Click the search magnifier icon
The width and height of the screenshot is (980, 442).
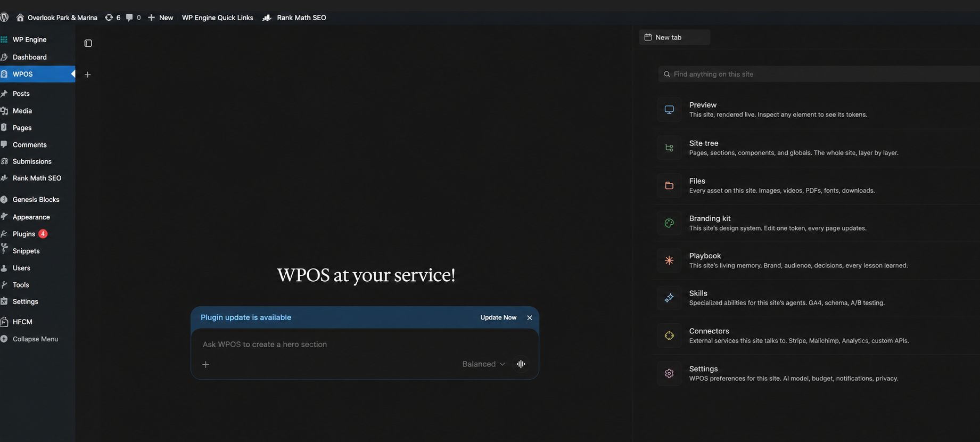pyautogui.click(x=667, y=74)
